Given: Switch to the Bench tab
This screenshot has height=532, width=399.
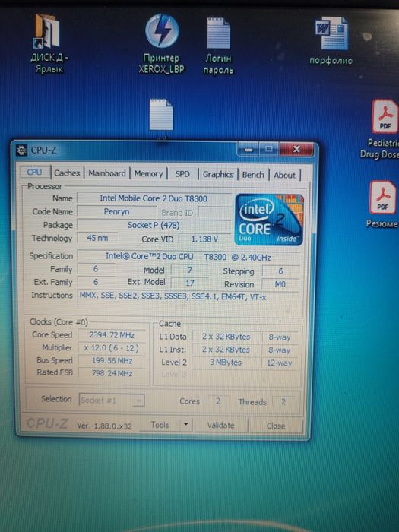Looking at the screenshot, I should pos(253,175).
